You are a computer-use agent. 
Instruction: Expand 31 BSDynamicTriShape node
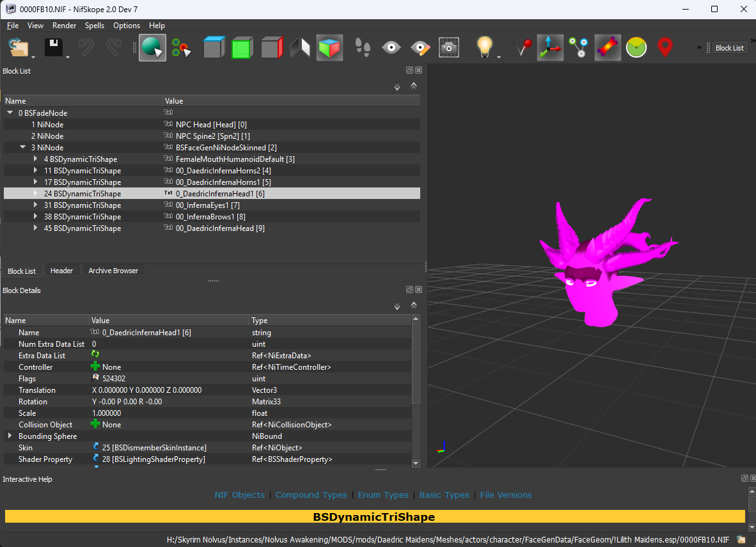coord(36,205)
